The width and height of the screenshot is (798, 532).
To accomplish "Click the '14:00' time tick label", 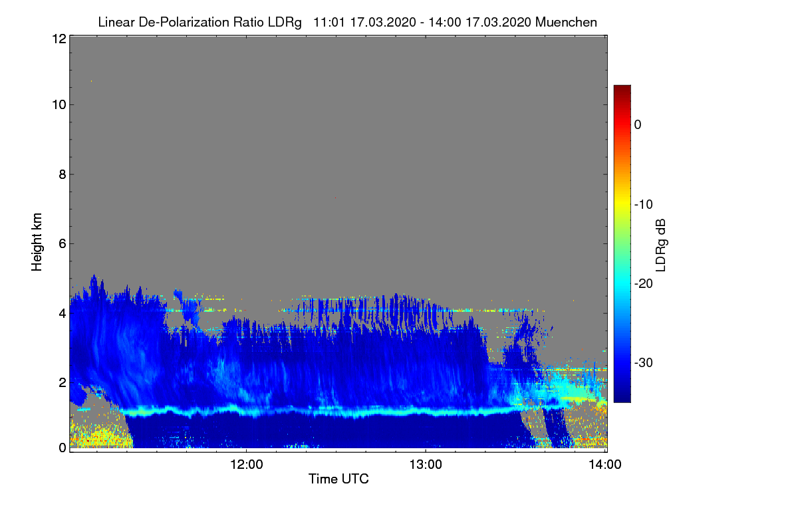I will [605, 464].
